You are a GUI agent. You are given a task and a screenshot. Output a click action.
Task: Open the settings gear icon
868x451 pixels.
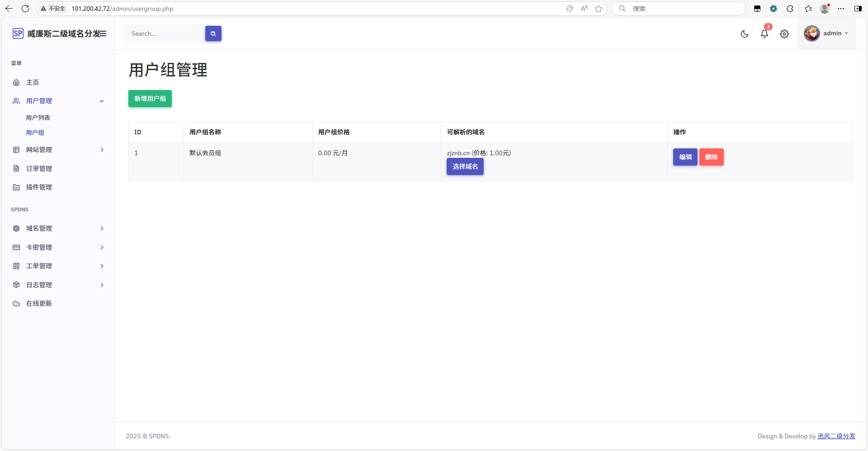point(784,34)
